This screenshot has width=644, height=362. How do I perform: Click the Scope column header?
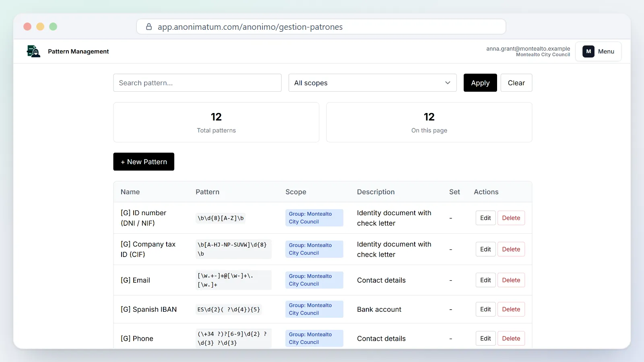(296, 192)
